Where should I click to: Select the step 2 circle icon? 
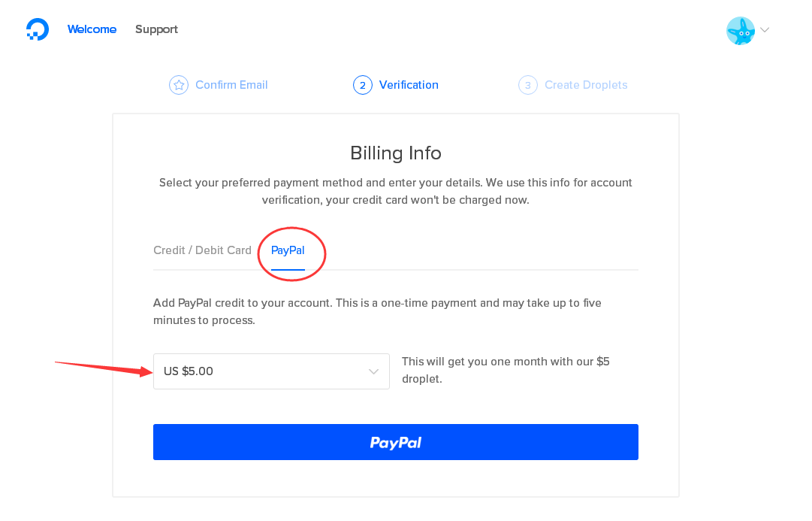[363, 85]
